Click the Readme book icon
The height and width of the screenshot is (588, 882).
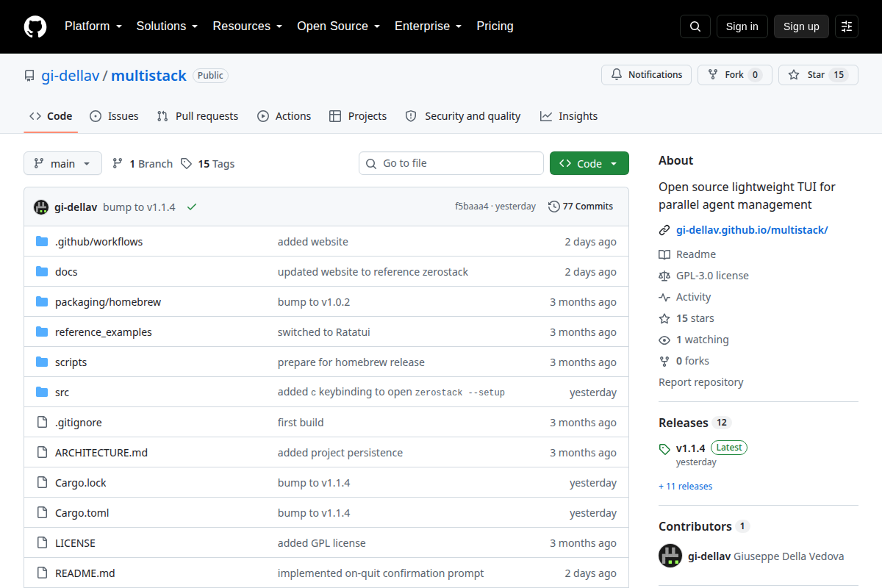[664, 254]
